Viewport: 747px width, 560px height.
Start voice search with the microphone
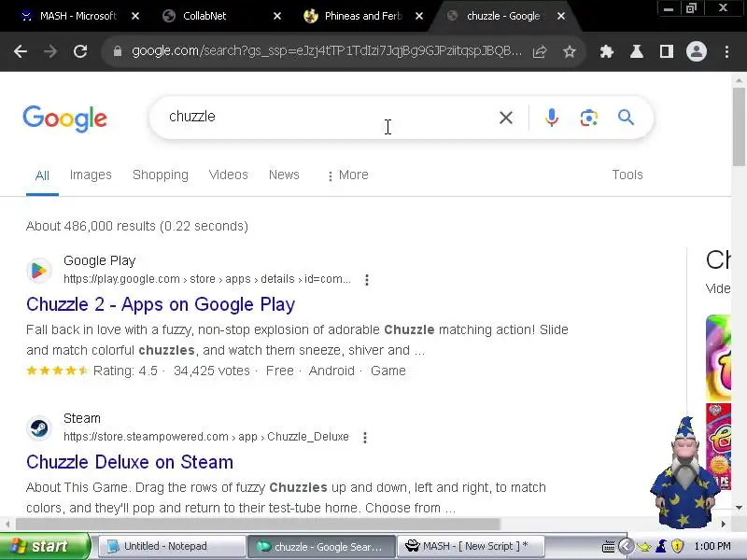552,118
